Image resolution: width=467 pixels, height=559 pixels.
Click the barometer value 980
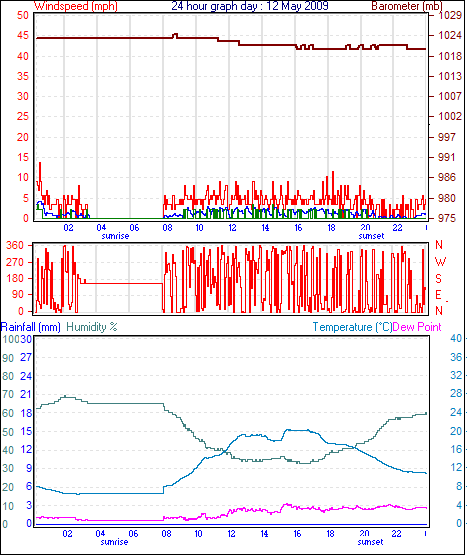coord(447,198)
